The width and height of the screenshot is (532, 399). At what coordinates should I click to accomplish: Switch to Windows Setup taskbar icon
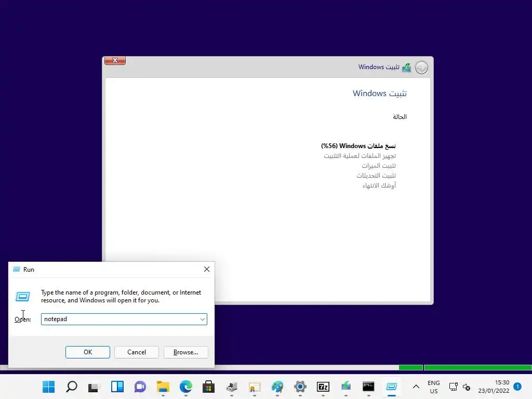(x=345, y=386)
